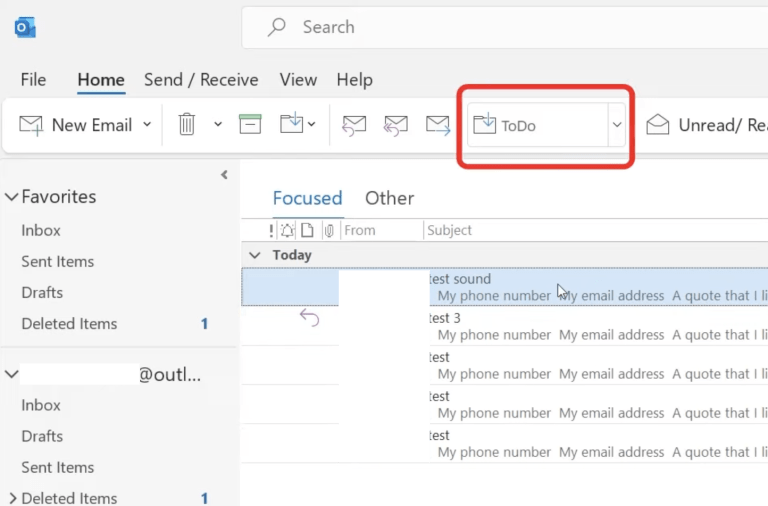Select the 'test sound' email
The height and width of the screenshot is (506, 768).
point(504,287)
